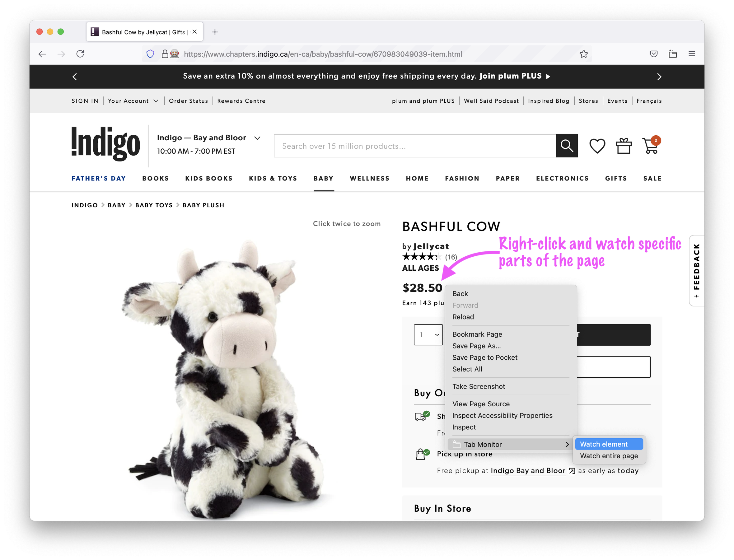Open Tab Monitor extension toolbar icon
This screenshot has width=734, height=560.
pyautogui.click(x=673, y=54)
